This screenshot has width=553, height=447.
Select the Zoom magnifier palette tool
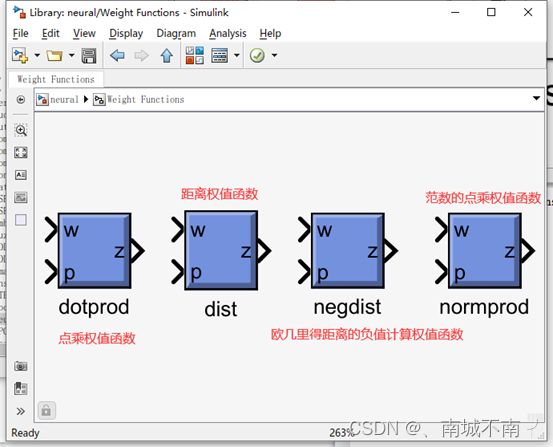click(x=21, y=130)
